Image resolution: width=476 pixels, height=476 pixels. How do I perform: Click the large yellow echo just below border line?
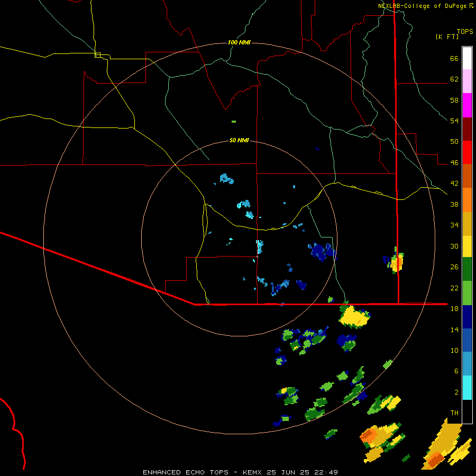point(354,317)
